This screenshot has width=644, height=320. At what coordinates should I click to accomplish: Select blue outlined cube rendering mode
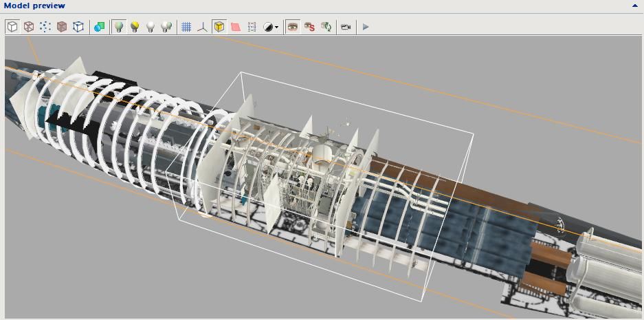pos(78,27)
